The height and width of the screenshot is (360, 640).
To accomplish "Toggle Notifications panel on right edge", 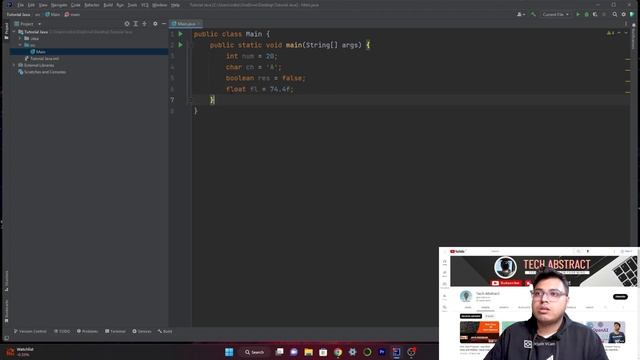I will click(x=633, y=36).
